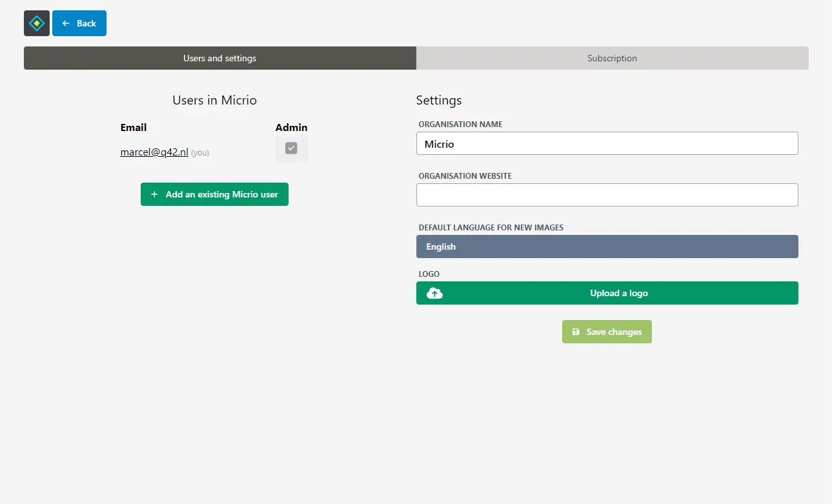Click the Upload a logo button

click(607, 292)
